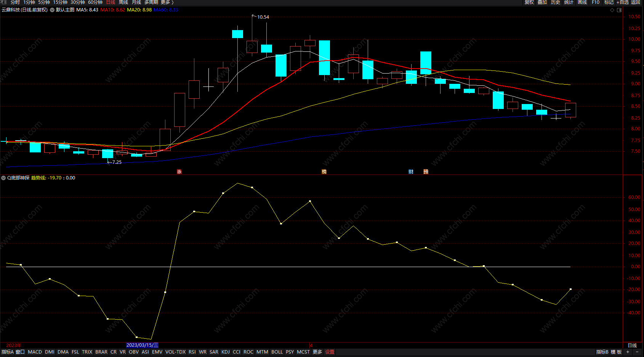
Task: Click the plus zoom-in button at bottom right
Action: click(x=628, y=352)
